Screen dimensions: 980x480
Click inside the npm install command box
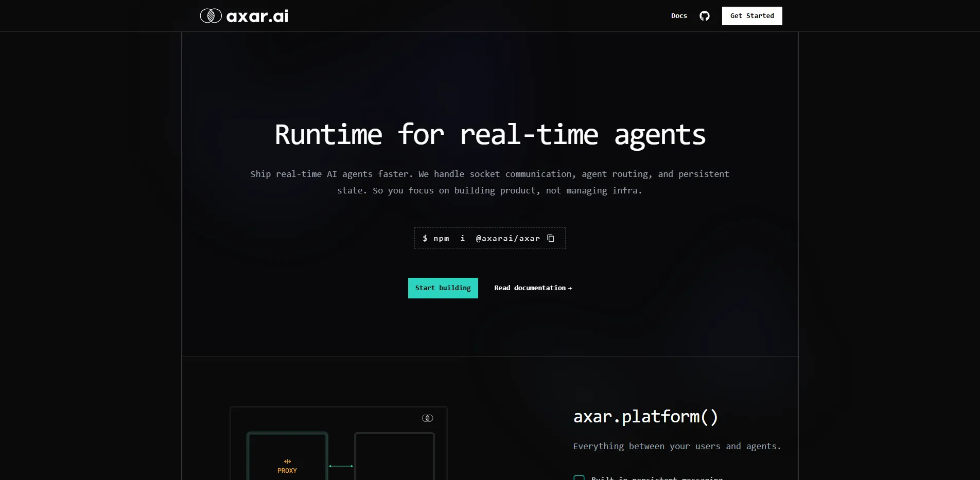(x=489, y=238)
